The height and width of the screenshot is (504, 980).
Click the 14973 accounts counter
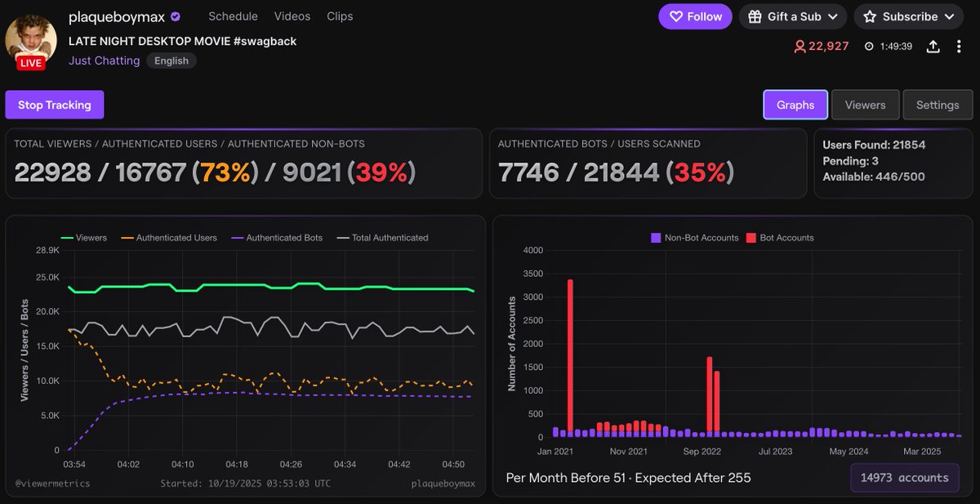tap(904, 478)
